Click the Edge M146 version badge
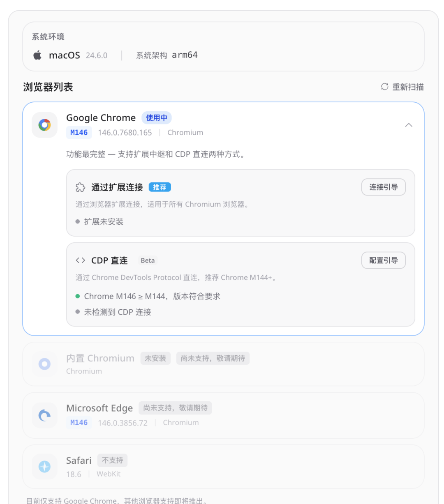 point(79,423)
